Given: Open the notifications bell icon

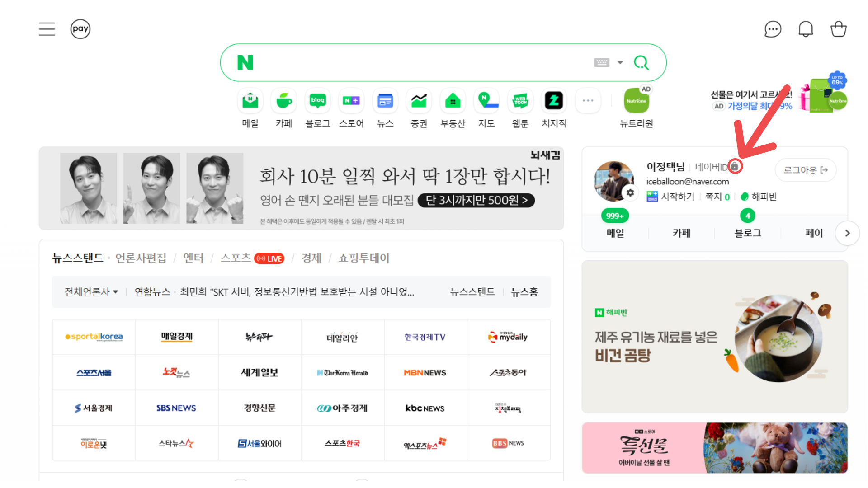Looking at the screenshot, I should coord(806,29).
